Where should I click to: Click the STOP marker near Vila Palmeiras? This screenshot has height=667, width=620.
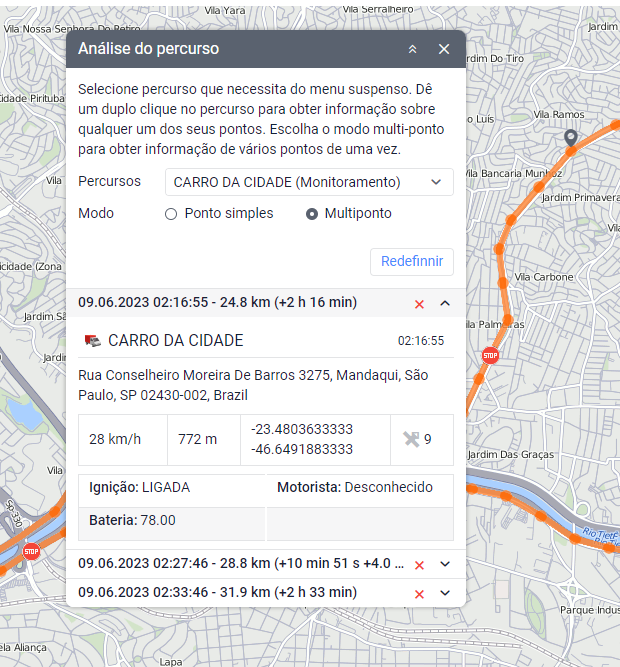pos(490,356)
